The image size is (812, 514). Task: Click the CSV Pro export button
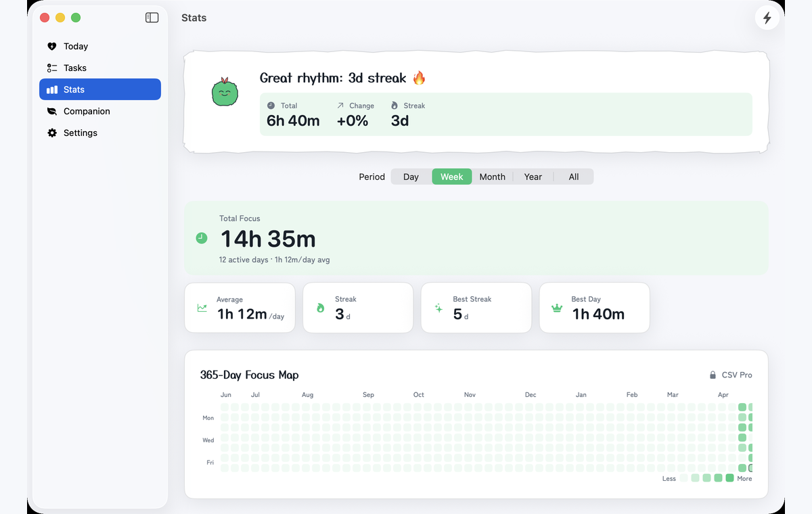[730, 375]
